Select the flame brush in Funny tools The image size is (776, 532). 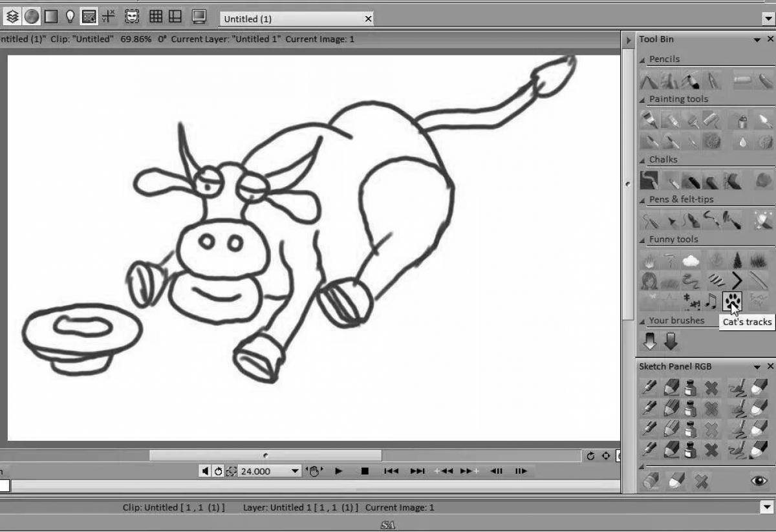(x=649, y=261)
